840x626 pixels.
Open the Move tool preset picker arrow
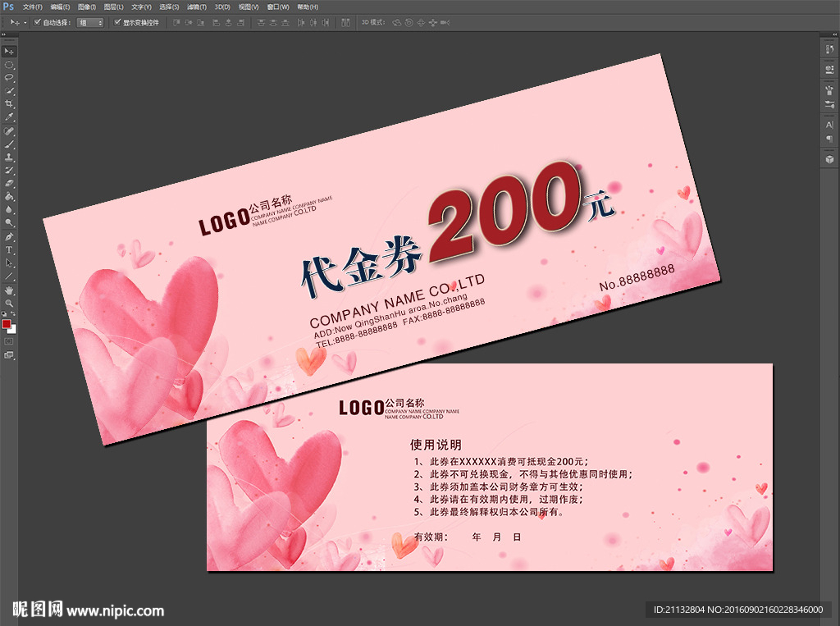tap(25, 22)
